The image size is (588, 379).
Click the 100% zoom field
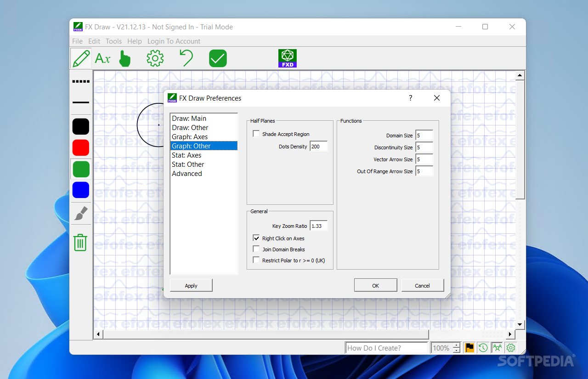[442, 348]
